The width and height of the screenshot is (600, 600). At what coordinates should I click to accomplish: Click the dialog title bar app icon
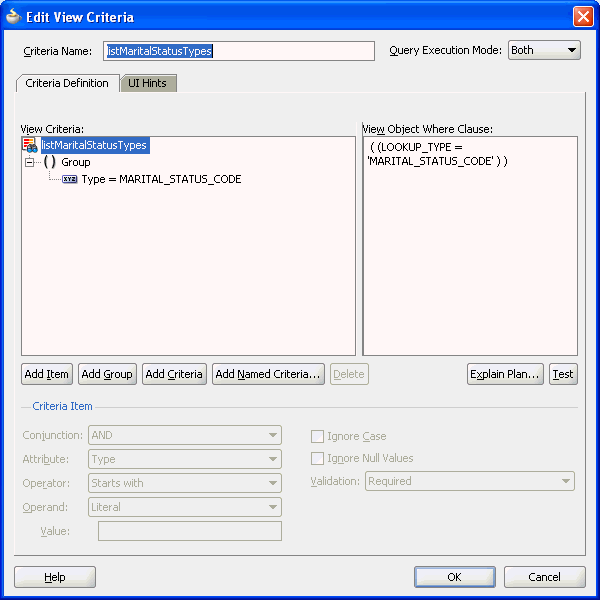point(13,17)
